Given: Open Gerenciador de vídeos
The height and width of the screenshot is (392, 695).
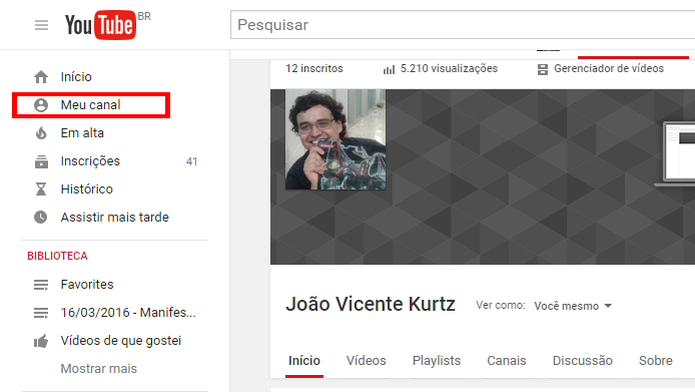Looking at the screenshot, I should pyautogui.click(x=609, y=69).
